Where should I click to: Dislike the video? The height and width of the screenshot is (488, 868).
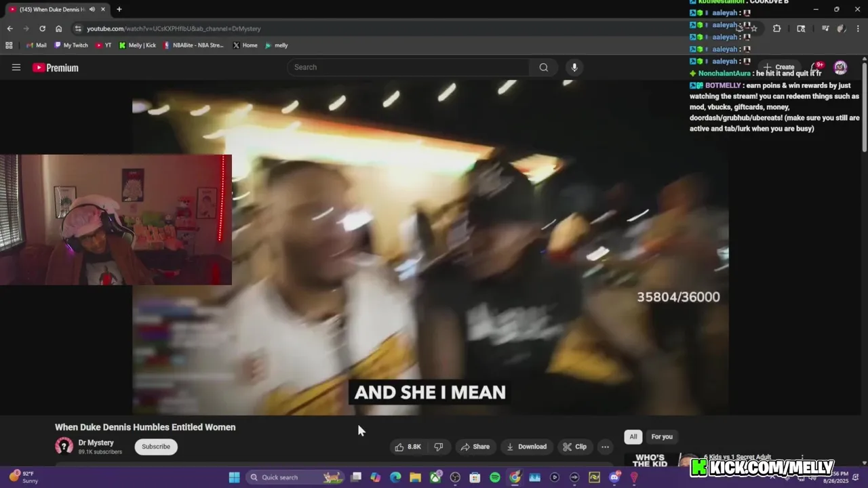click(439, 447)
